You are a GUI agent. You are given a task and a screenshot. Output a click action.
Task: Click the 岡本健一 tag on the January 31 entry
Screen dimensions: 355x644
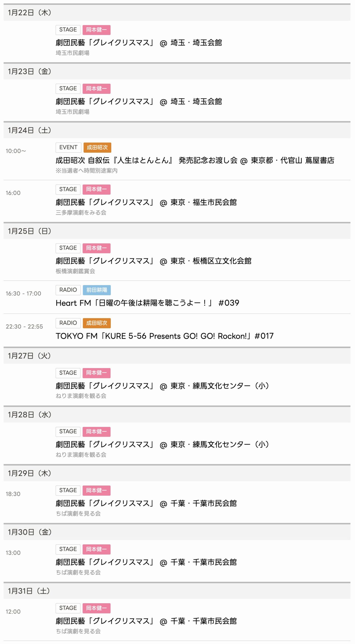(x=96, y=608)
